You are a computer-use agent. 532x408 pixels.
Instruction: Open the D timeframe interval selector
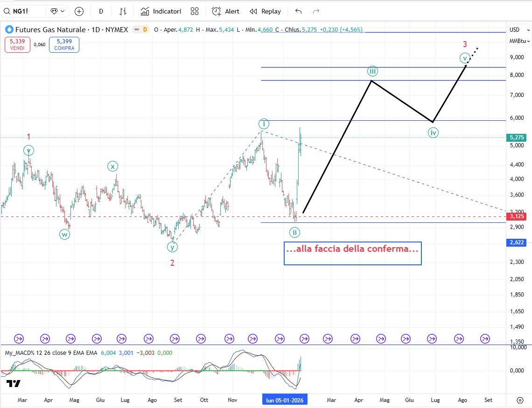tap(101, 11)
